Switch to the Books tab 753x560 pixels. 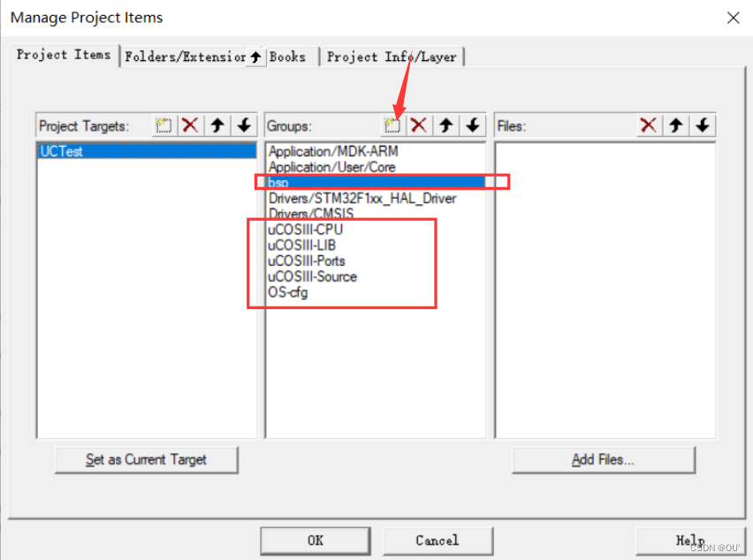point(288,56)
